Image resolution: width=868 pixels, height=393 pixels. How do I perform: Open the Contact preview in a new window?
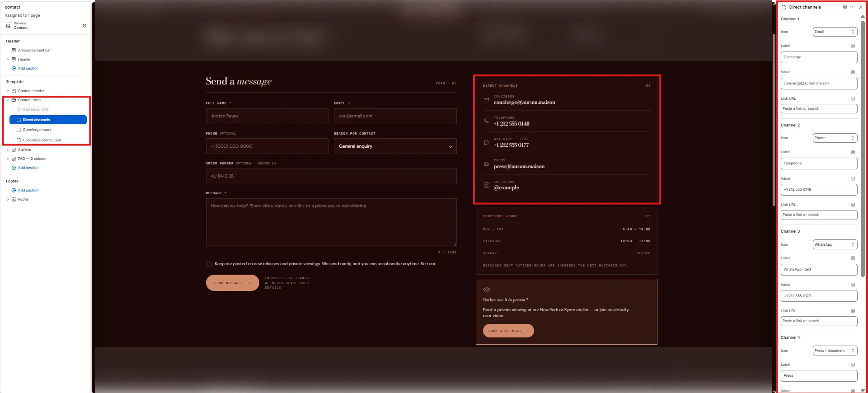coord(84,26)
